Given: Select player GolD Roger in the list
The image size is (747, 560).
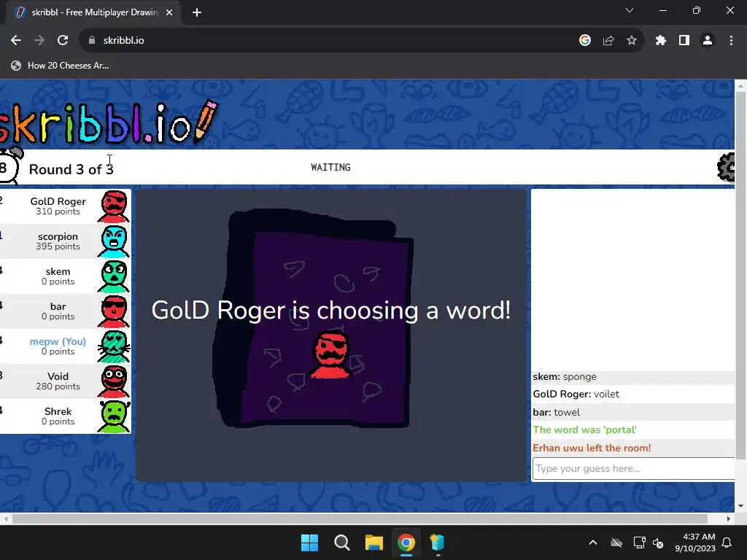Looking at the screenshot, I should (65, 206).
